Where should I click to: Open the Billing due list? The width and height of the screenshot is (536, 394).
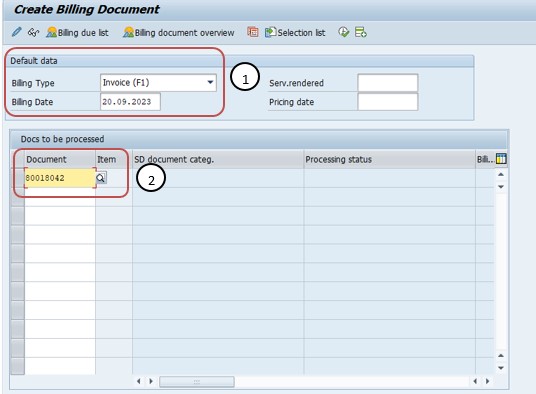pos(78,32)
